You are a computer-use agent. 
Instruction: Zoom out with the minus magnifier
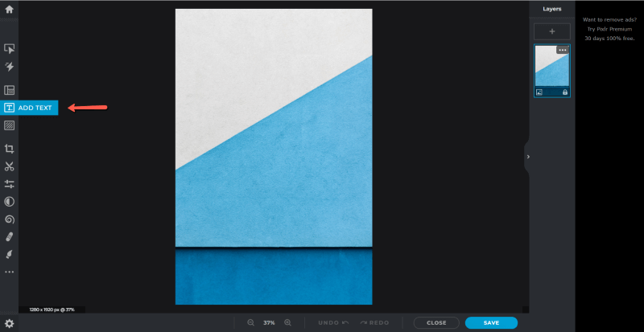(250, 322)
